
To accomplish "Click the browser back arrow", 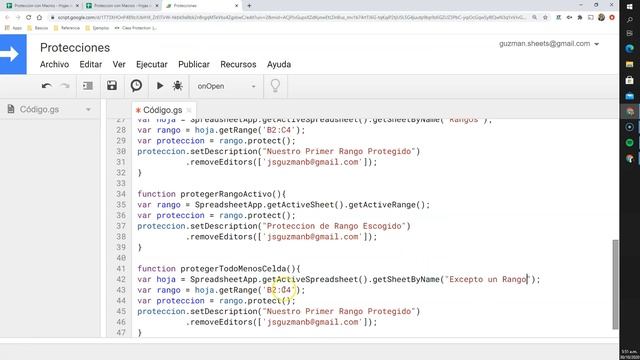I will click(7, 17).
